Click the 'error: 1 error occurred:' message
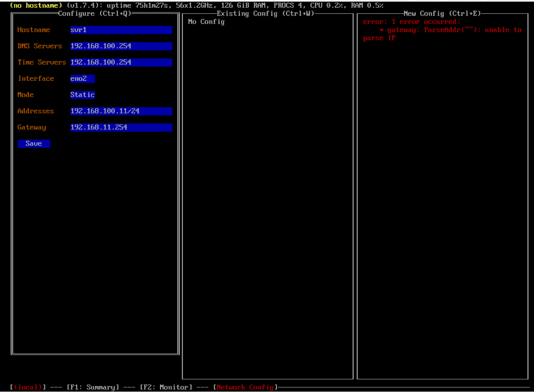The image size is (534, 392). click(412, 22)
